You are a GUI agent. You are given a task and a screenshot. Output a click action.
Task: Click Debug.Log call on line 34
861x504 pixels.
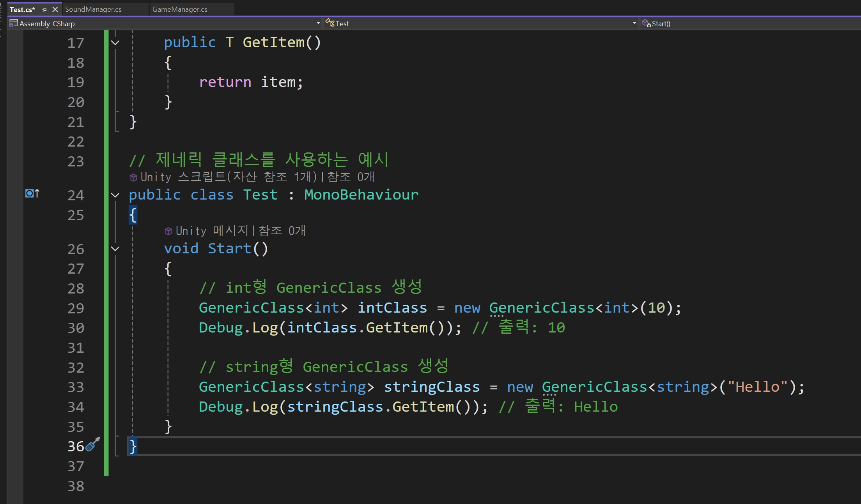343,407
